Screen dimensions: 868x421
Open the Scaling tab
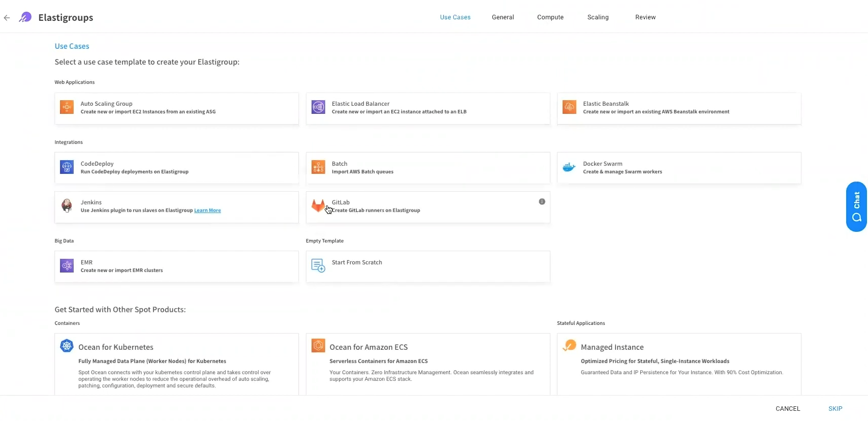(x=598, y=17)
